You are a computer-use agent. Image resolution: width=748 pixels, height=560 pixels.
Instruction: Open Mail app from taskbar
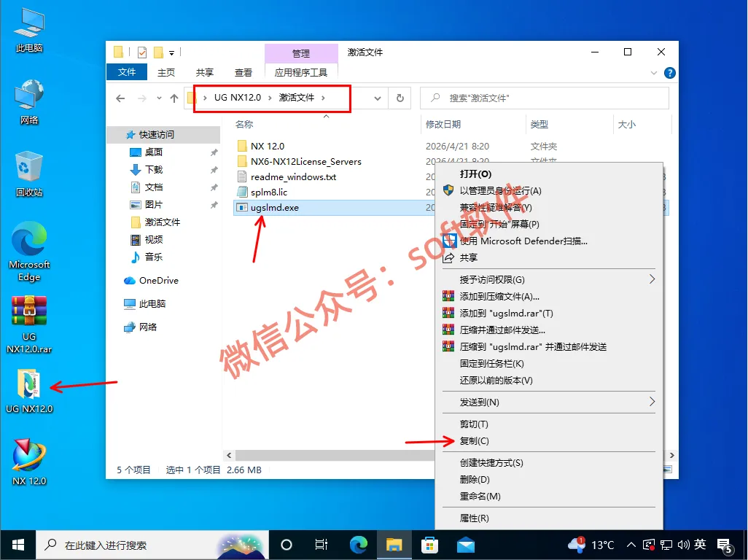(x=466, y=545)
